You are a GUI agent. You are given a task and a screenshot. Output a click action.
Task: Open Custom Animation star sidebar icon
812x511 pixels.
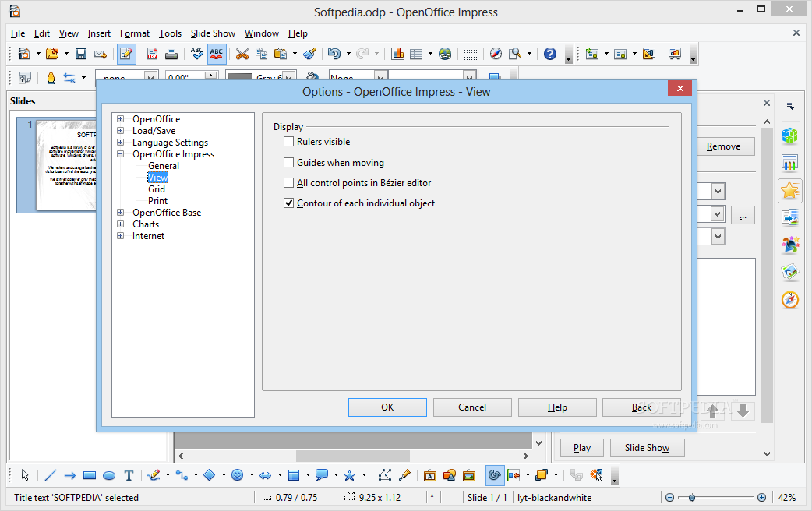click(789, 191)
